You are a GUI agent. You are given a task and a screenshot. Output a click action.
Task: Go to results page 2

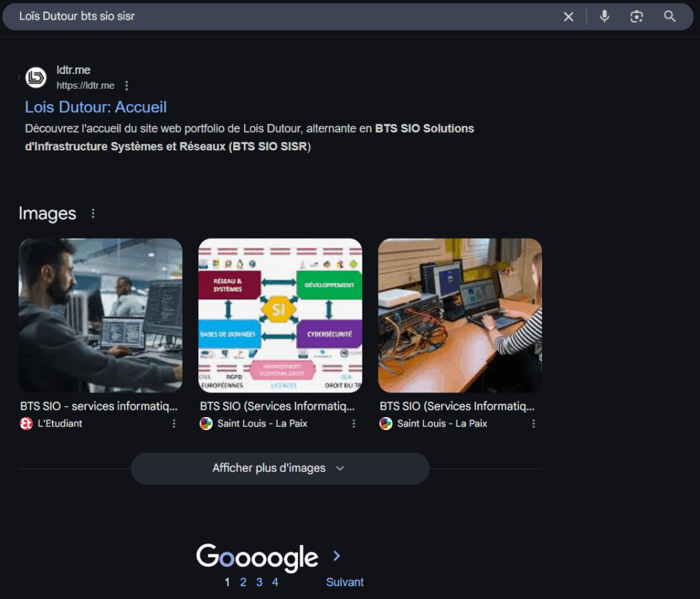tap(243, 582)
